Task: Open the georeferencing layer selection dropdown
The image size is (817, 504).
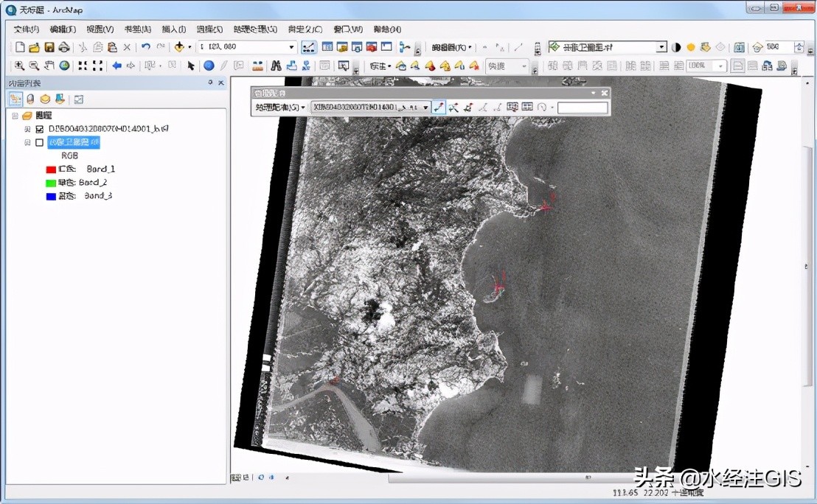Action: (x=425, y=108)
